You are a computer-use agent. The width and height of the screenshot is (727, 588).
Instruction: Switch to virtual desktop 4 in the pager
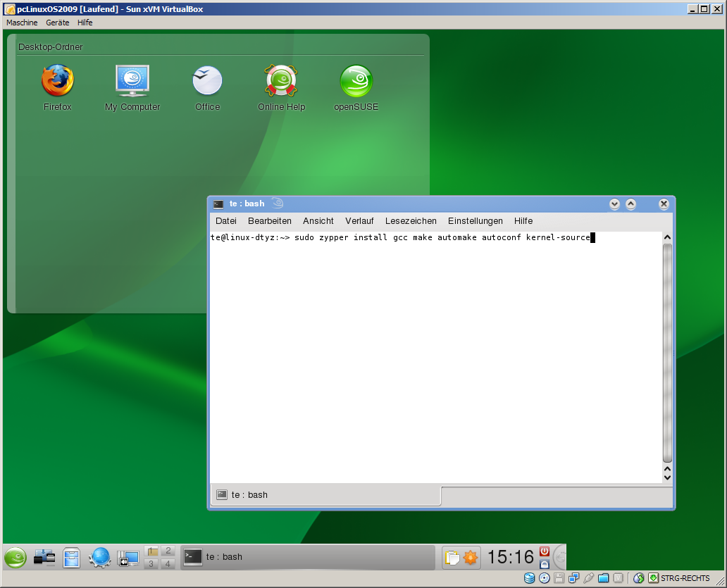point(168,563)
